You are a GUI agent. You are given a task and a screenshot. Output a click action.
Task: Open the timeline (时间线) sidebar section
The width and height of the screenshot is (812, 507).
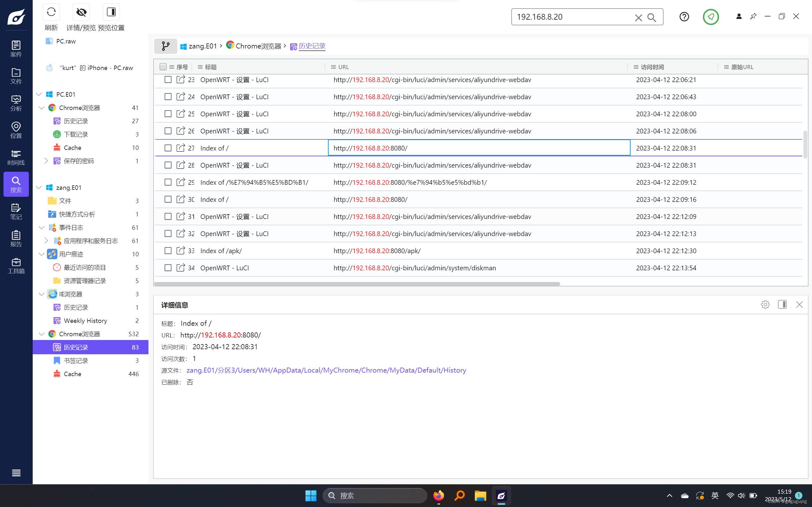[x=16, y=157]
